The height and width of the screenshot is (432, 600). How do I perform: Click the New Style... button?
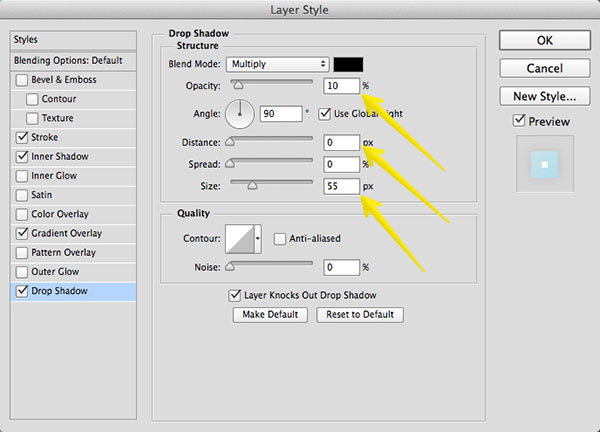(x=542, y=97)
